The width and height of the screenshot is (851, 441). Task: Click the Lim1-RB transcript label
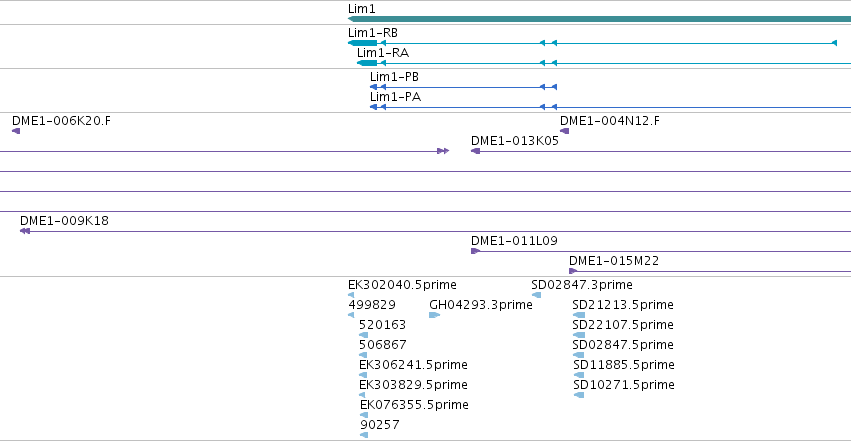point(372,33)
